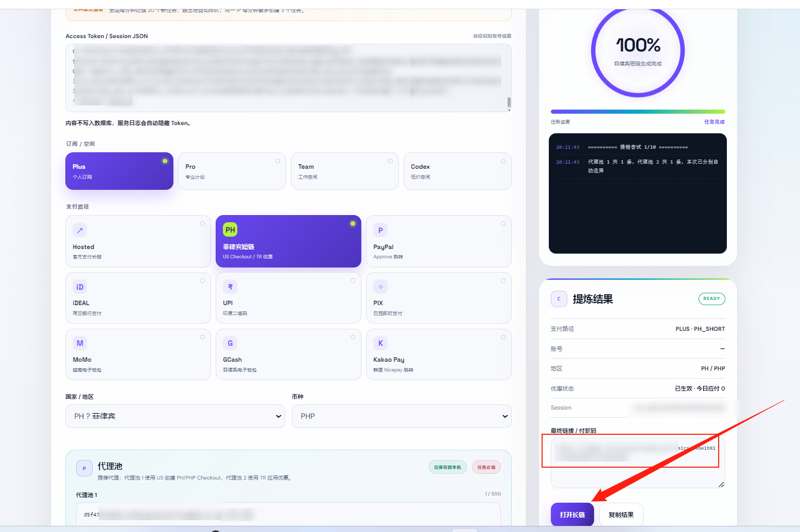Viewport: 800px width, 532px height.
Task: Click the 代理池 P icon
Action: click(84, 468)
